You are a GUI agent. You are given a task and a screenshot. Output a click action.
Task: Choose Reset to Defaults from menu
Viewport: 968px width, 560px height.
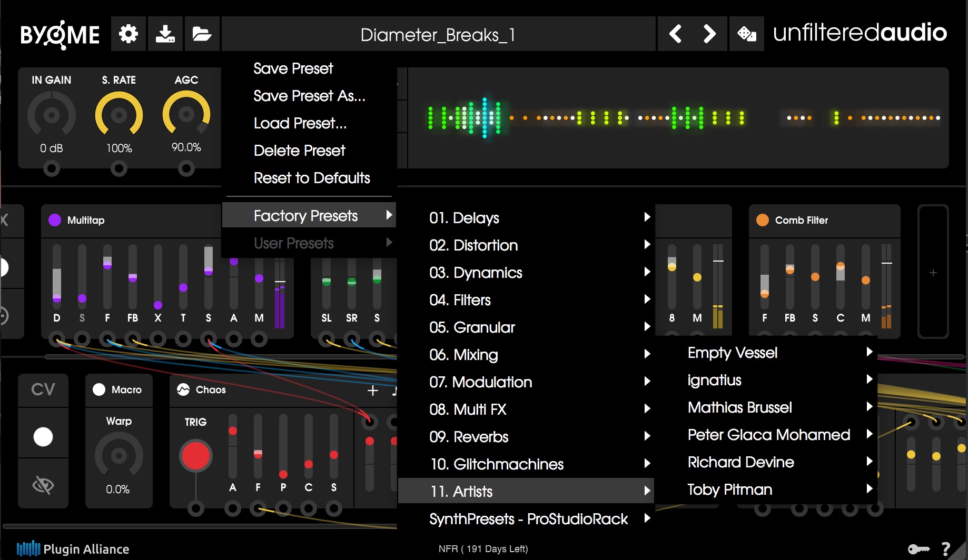(309, 177)
